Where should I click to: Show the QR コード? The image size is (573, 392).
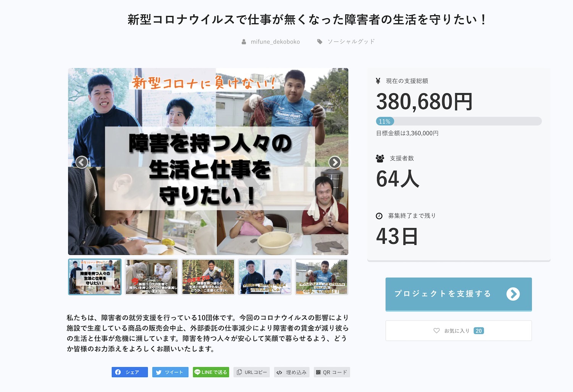(332, 372)
